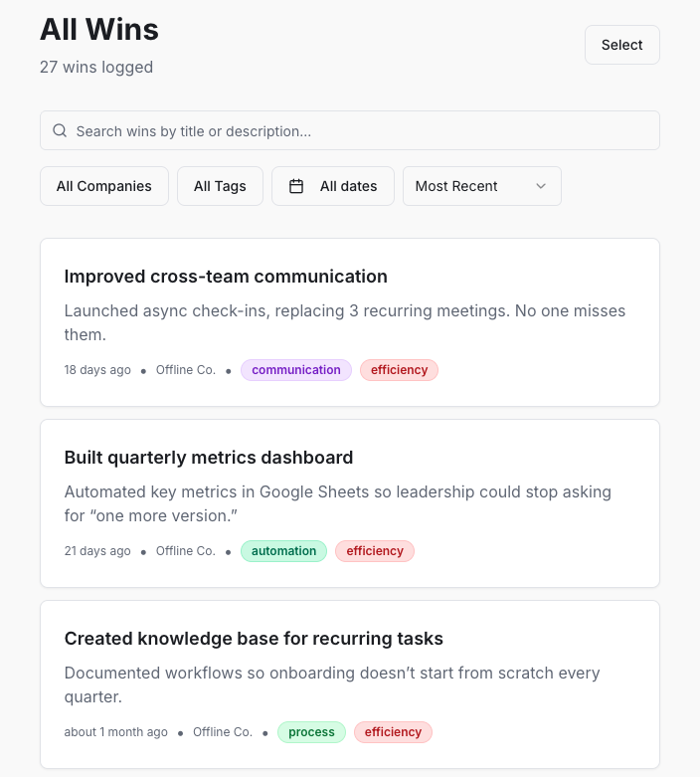This screenshot has height=777, width=700.
Task: Open Created knowledge base for recurring tasks
Action: coord(254,639)
